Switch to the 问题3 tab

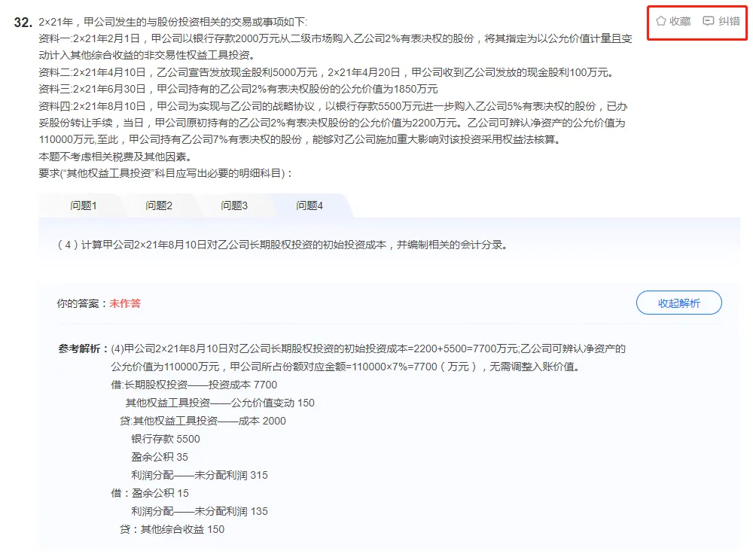(x=234, y=205)
